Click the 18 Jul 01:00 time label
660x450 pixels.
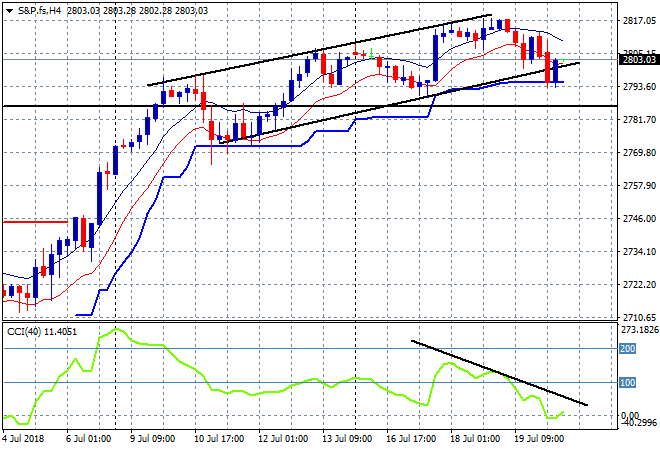pos(475,439)
